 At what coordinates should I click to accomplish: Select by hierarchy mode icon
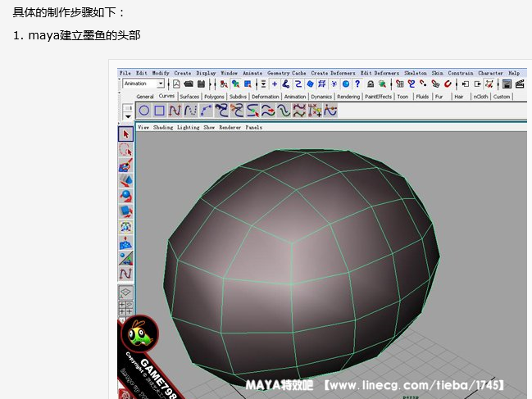[x=224, y=84]
